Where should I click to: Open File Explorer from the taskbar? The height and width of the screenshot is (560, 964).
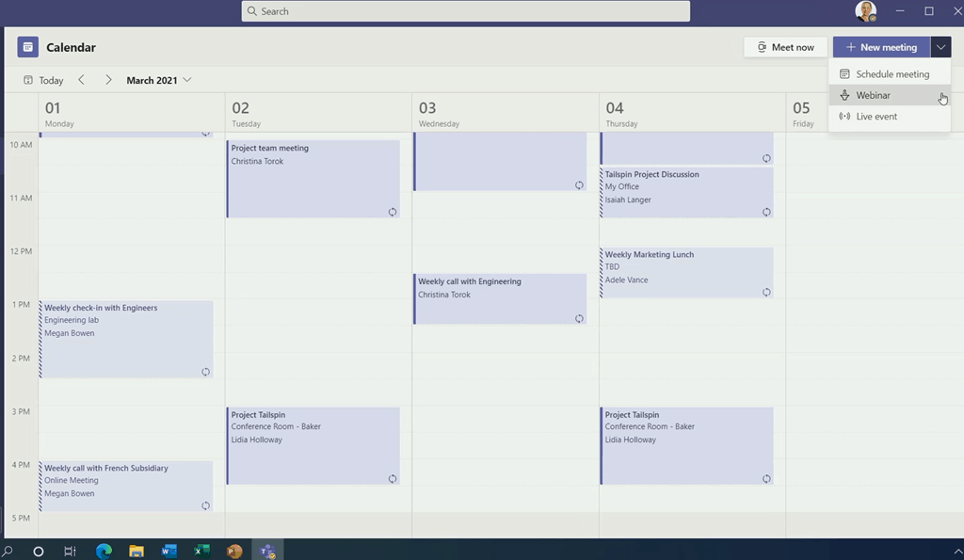pyautogui.click(x=137, y=551)
